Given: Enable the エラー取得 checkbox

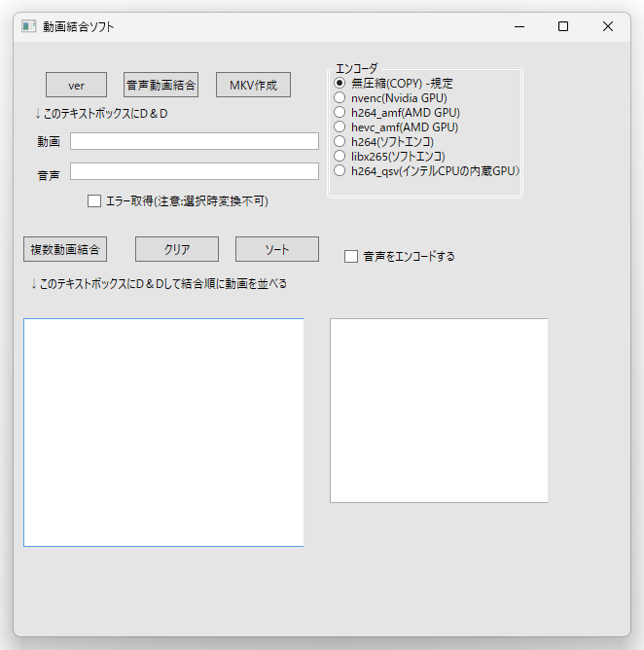Looking at the screenshot, I should click(x=94, y=201).
